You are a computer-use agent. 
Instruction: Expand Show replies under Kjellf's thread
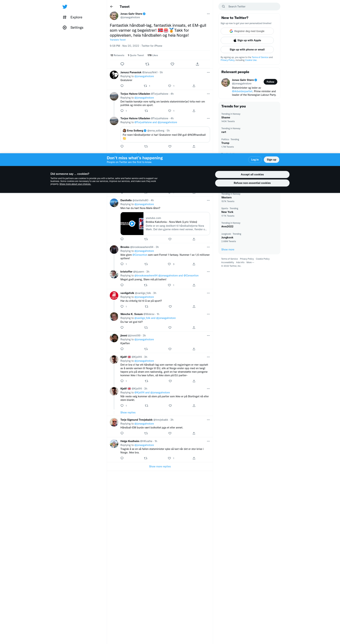[x=128, y=413]
